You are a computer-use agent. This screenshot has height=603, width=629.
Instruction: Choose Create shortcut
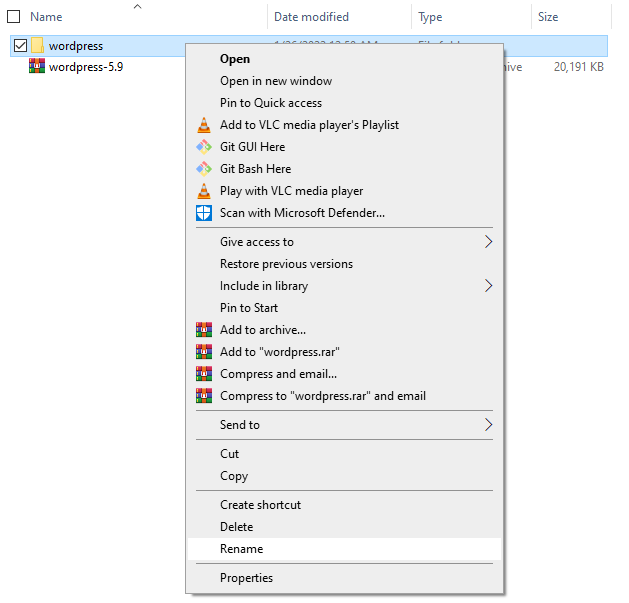coord(344,505)
